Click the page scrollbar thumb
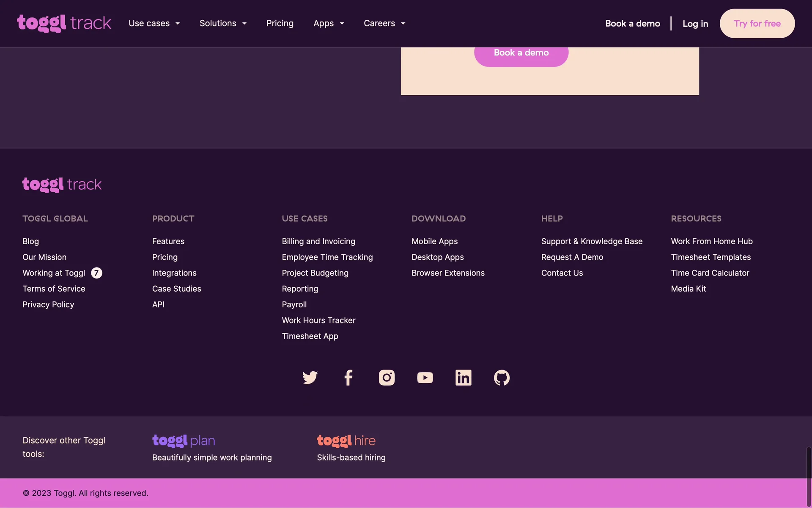Image resolution: width=812 pixels, height=508 pixels. [808, 476]
